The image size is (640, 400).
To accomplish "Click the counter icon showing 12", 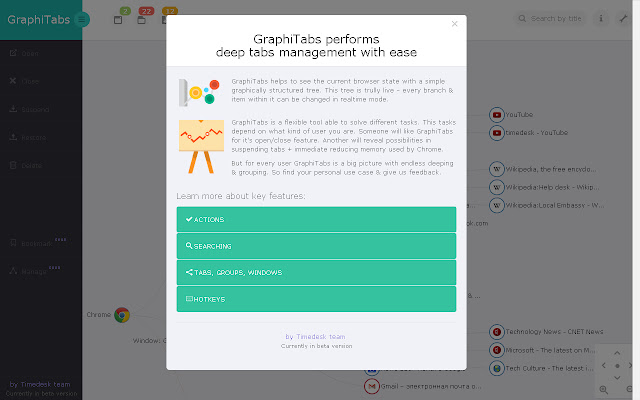I will 164,20.
